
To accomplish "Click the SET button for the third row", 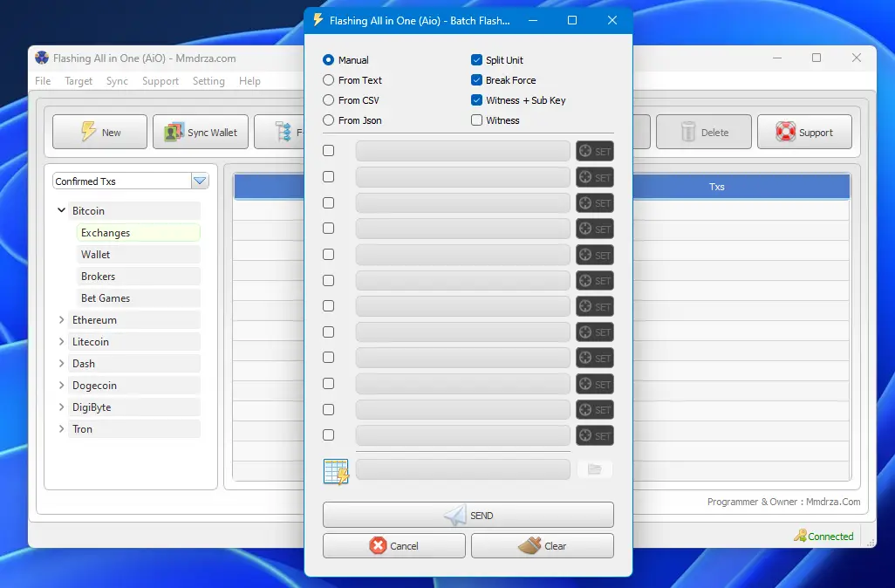I will pyautogui.click(x=595, y=203).
